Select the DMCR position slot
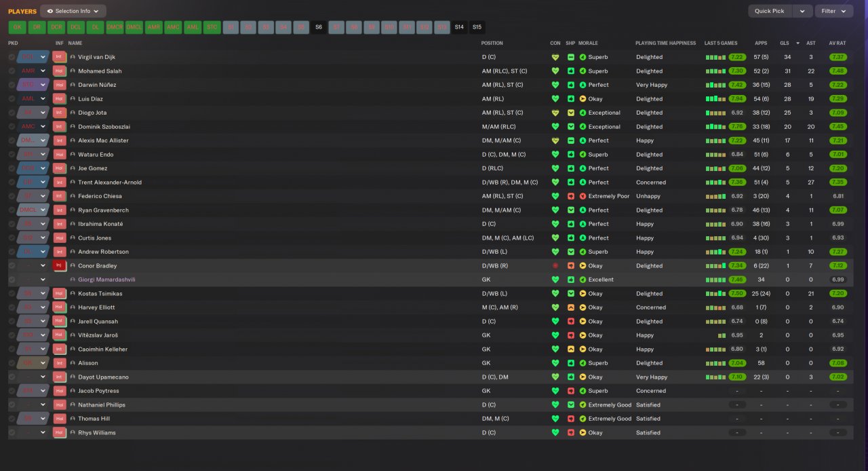The height and width of the screenshot is (471, 868). [x=115, y=27]
